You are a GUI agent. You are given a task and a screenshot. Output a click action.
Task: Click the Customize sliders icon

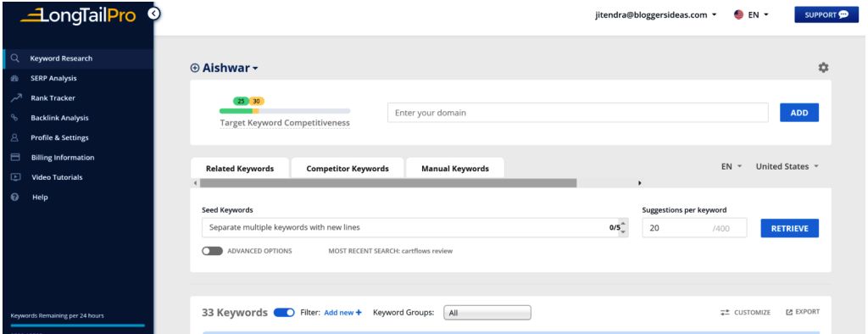click(726, 313)
